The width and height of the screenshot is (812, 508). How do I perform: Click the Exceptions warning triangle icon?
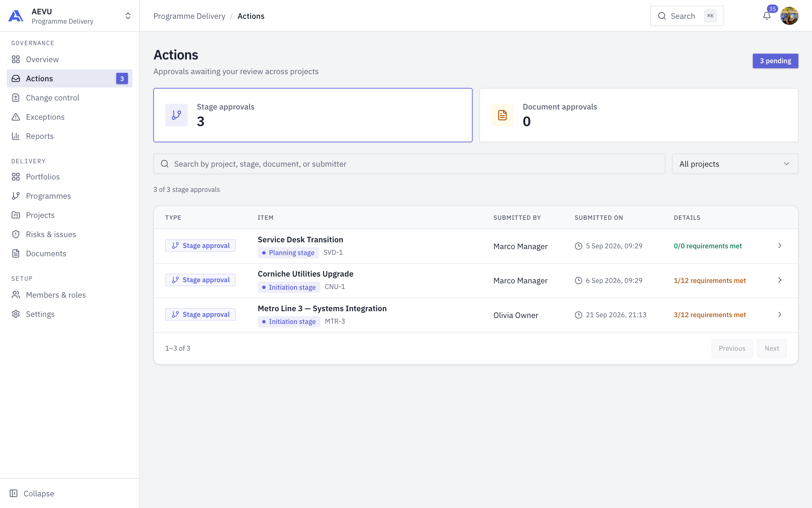(16, 117)
